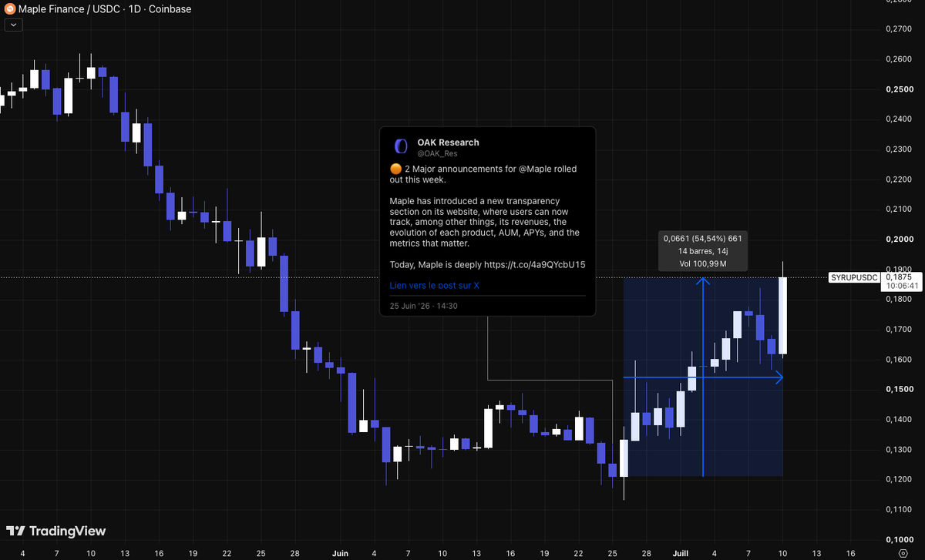Viewport: 925px width, 560px height.
Task: Click the 'Juill' label on time axis
Action: pos(680,553)
